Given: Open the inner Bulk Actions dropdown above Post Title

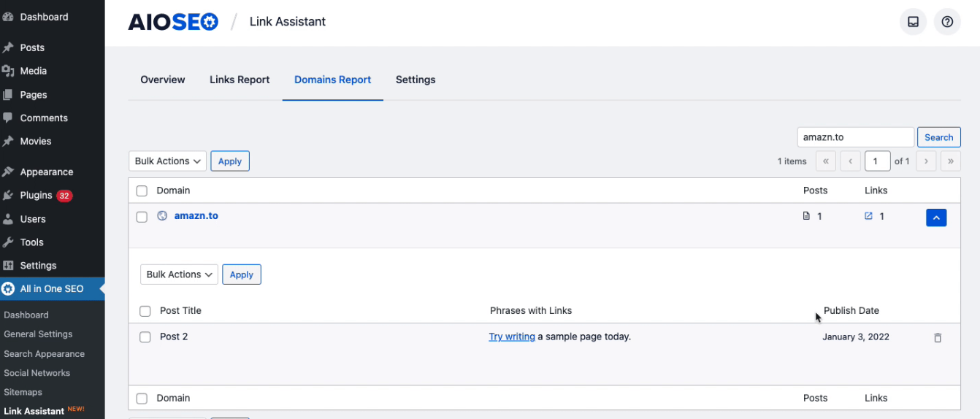Looking at the screenshot, I should coord(180,274).
